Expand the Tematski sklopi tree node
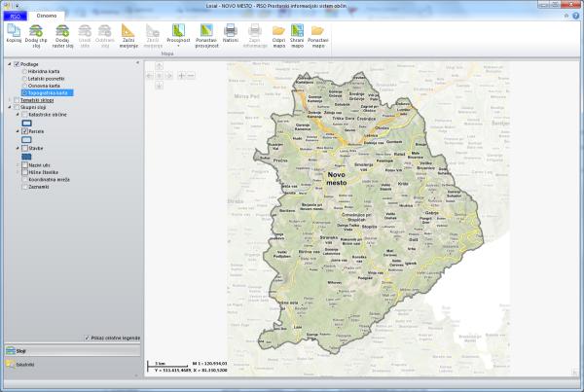 click(x=9, y=99)
